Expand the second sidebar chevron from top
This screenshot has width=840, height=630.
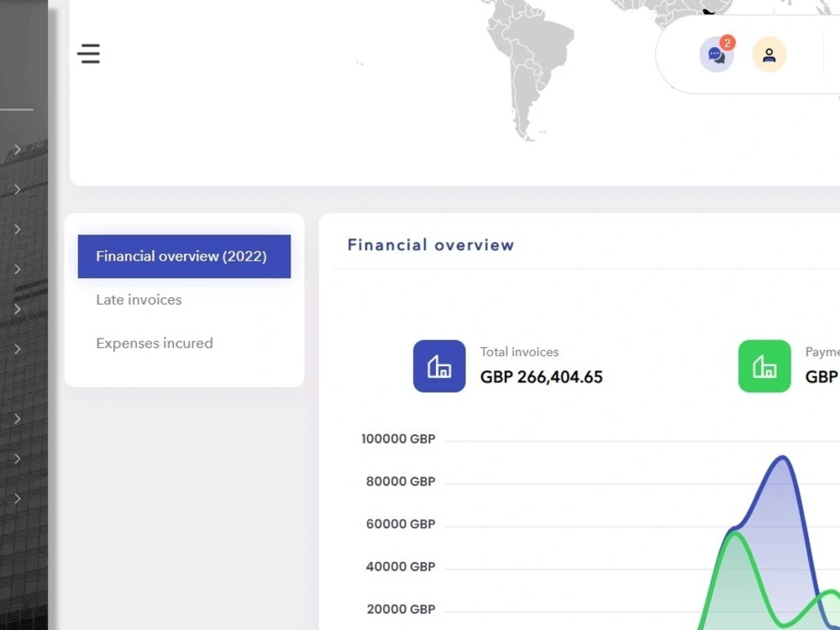coord(18,189)
